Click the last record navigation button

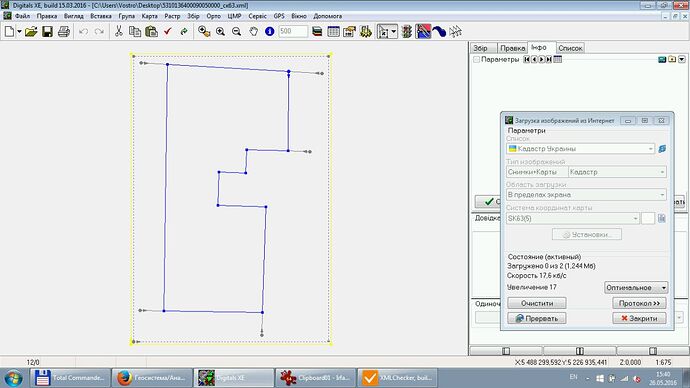(x=549, y=59)
